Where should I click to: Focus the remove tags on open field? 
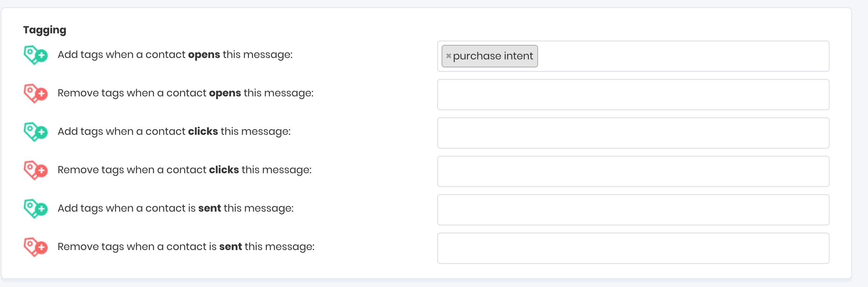pos(633,95)
